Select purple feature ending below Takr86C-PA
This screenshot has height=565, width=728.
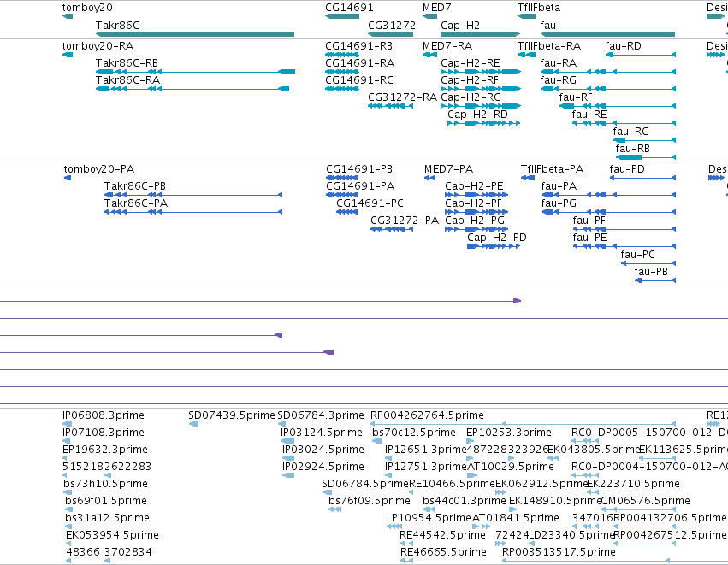141,335
